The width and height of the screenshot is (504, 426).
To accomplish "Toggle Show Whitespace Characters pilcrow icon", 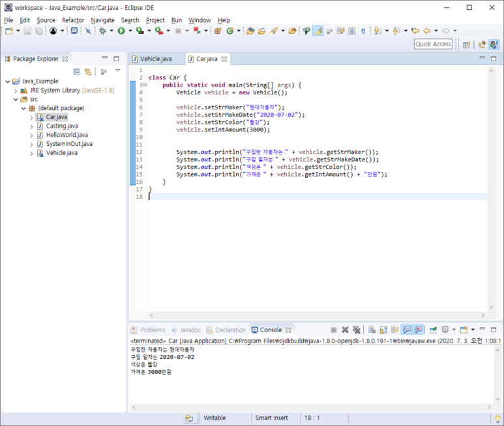I will point(363,31).
